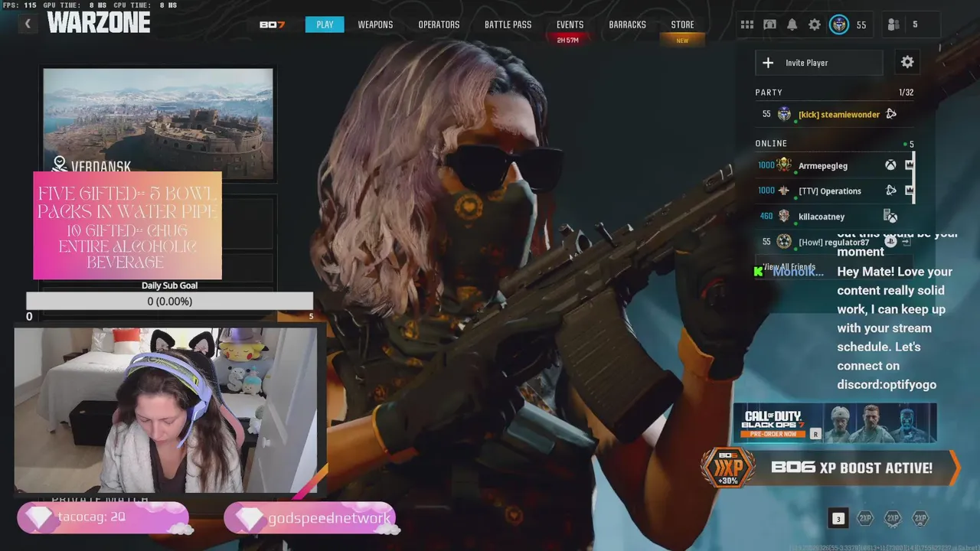Click the token box numbered 3
The height and width of the screenshot is (551, 980).
click(x=838, y=519)
